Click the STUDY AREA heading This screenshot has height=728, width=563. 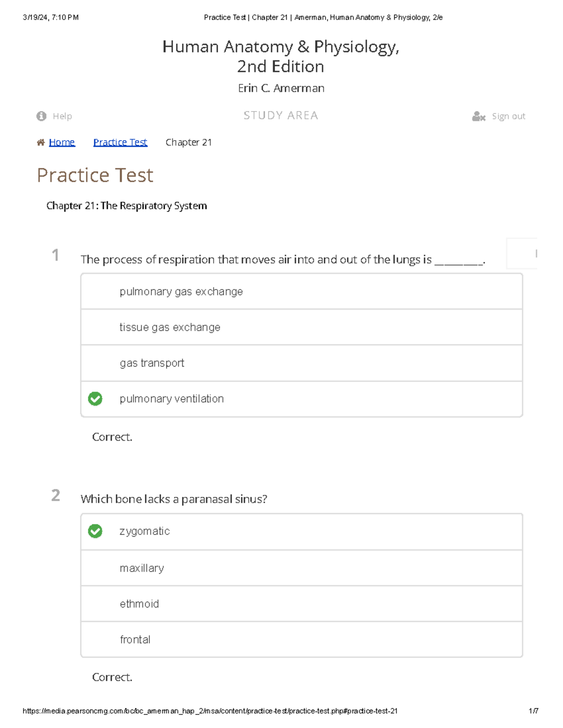(x=281, y=116)
